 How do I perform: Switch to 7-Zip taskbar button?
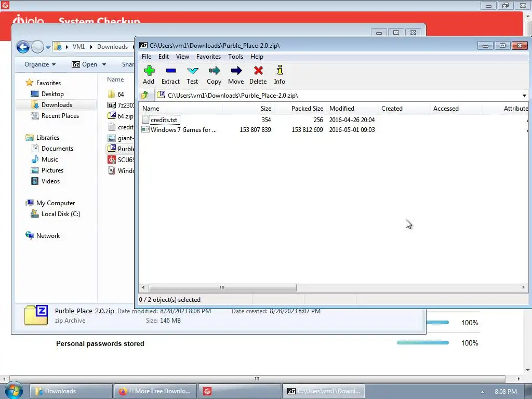[323, 391]
